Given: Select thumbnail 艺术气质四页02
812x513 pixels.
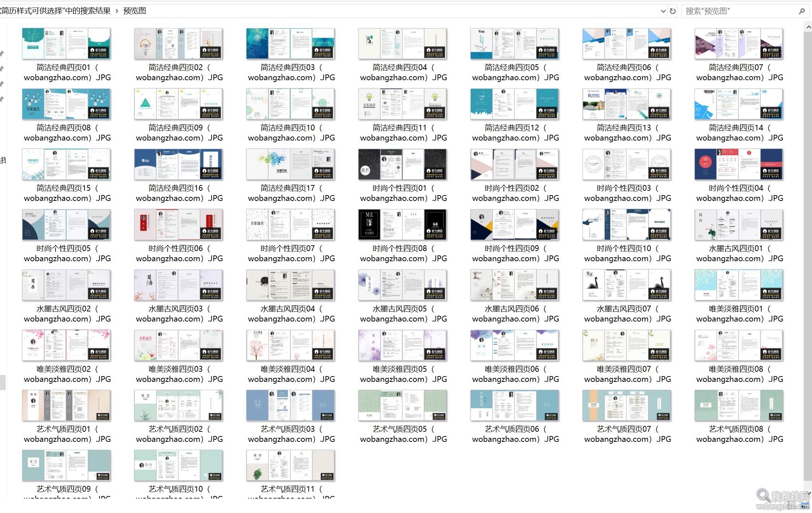Looking at the screenshot, I should (x=179, y=405).
